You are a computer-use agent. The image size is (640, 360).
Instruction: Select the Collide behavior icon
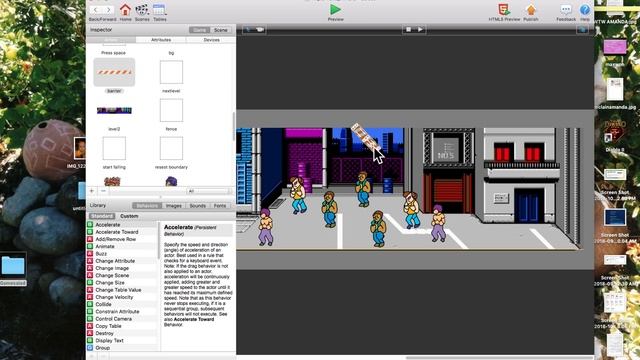click(90, 304)
